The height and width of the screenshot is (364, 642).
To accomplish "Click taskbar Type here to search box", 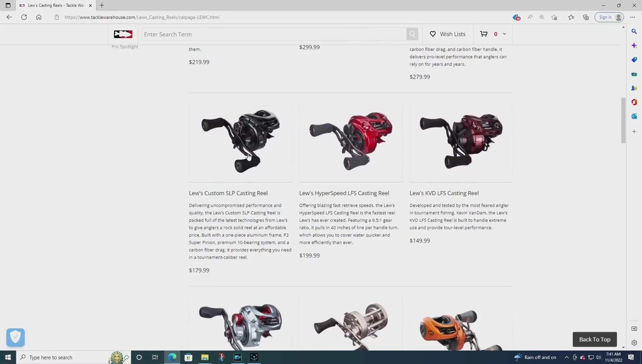I will [74, 357].
